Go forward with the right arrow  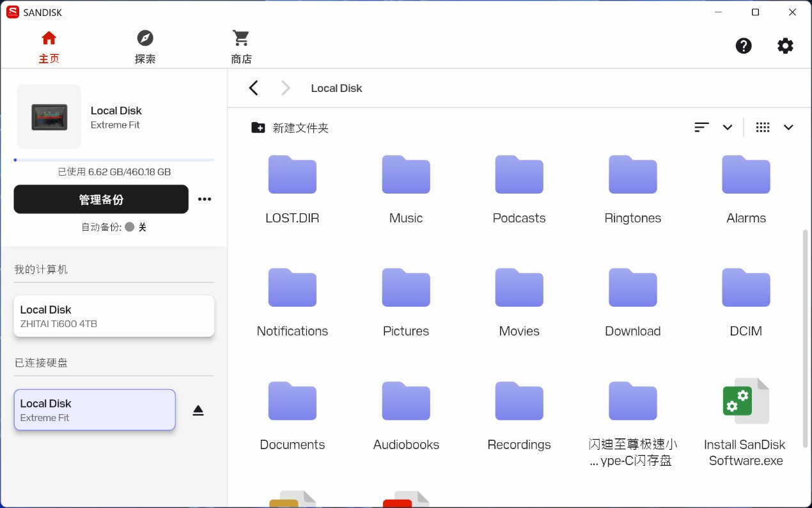click(x=285, y=88)
